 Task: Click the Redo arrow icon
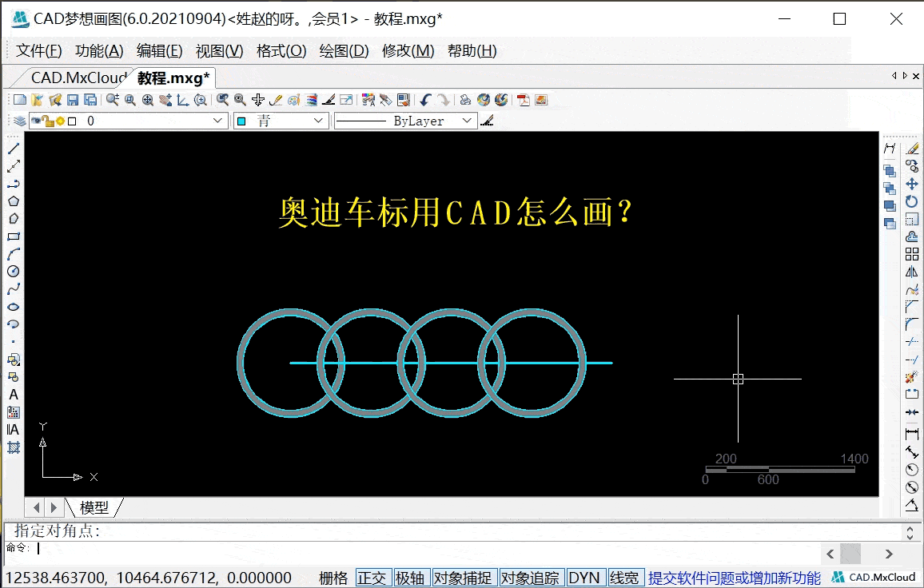pos(444,100)
